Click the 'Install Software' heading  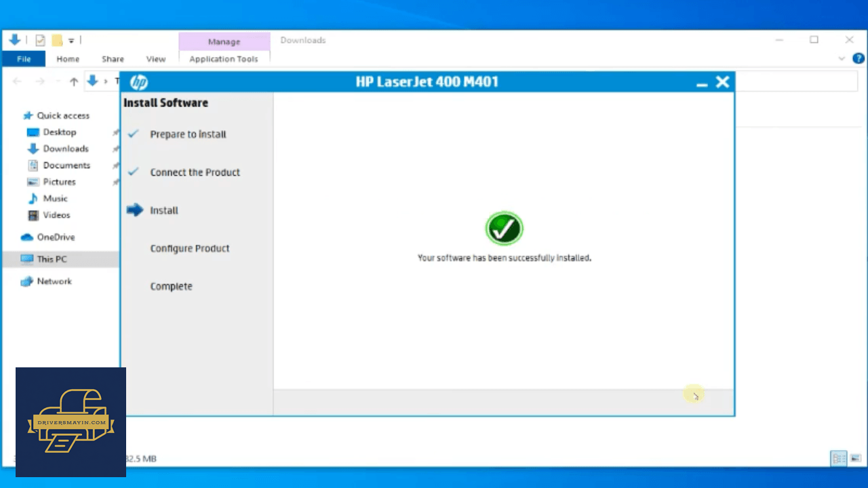pos(165,103)
